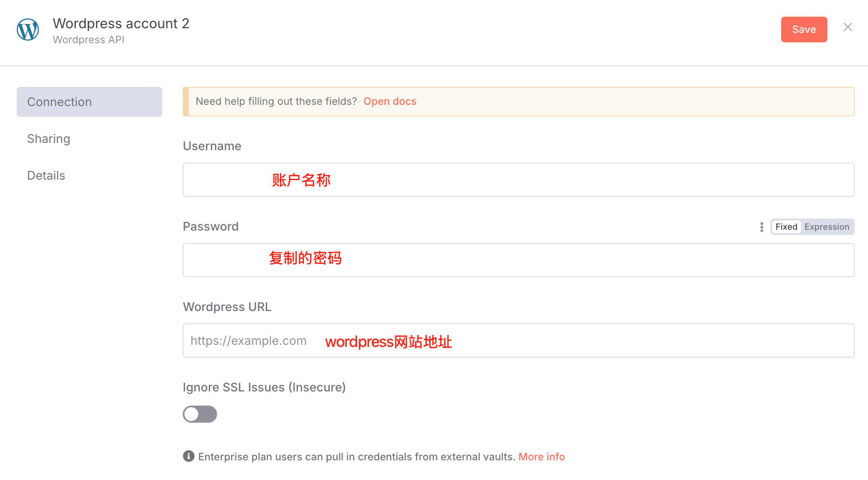Click the Wordpress API subtitle text

pyautogui.click(x=89, y=40)
